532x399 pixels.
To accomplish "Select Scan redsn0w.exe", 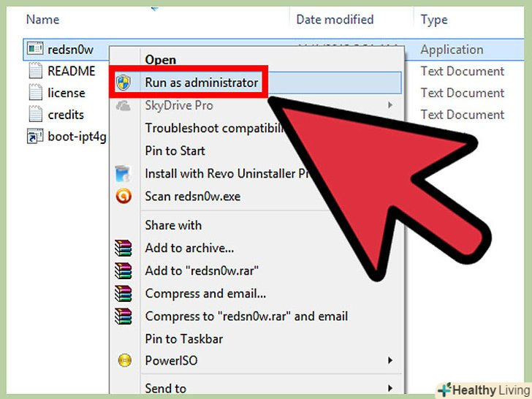I will point(193,196).
